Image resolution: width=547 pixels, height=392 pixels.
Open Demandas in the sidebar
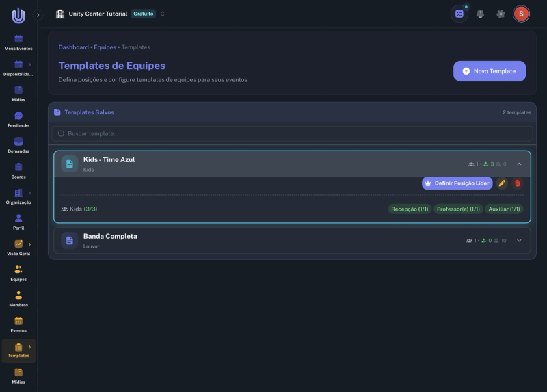pyautogui.click(x=18, y=145)
